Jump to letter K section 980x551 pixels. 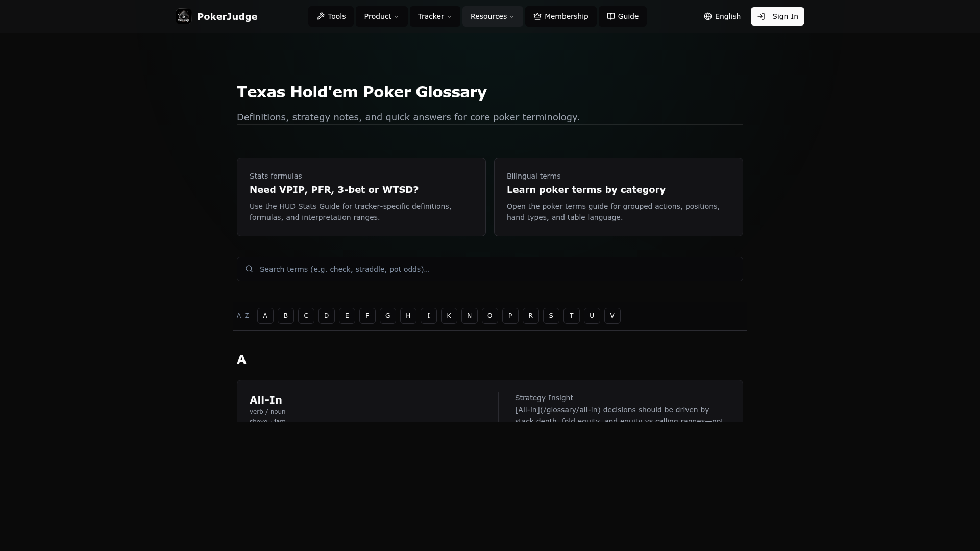[x=449, y=316]
